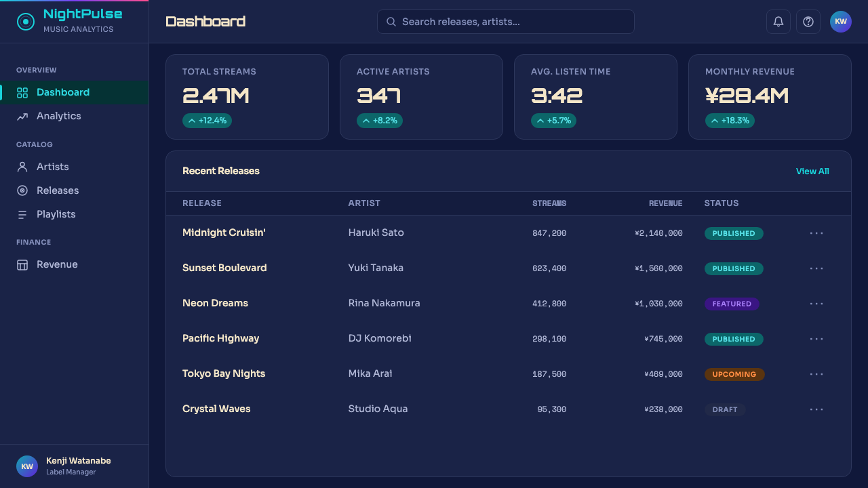Open the notifications bell
This screenshot has width=868, height=488.
click(x=778, y=22)
